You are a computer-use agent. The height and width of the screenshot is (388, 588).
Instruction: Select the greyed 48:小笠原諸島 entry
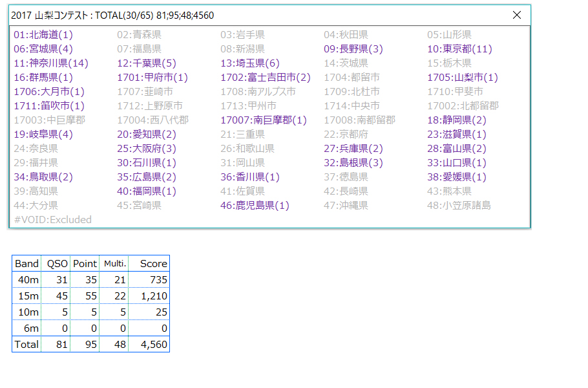click(x=459, y=206)
